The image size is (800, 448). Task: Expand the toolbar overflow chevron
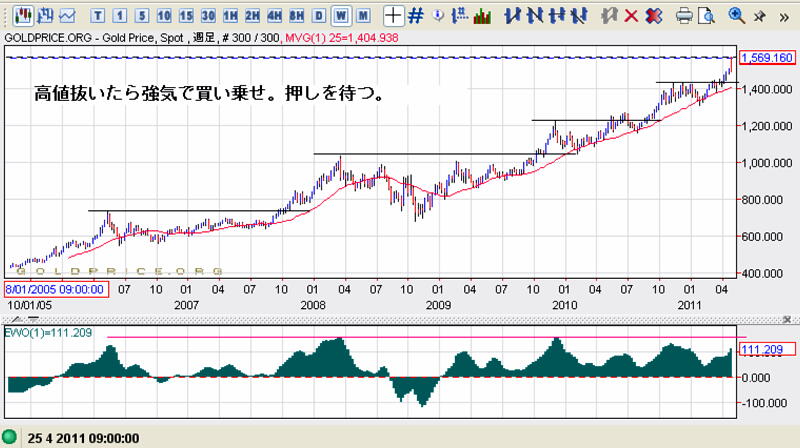(x=782, y=16)
